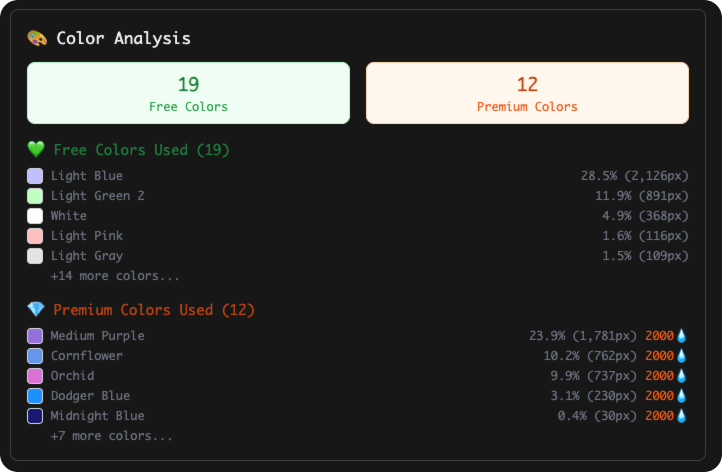The image size is (722, 472).
Task: Click the Medium Purple color swatch
Action: [x=35, y=336]
